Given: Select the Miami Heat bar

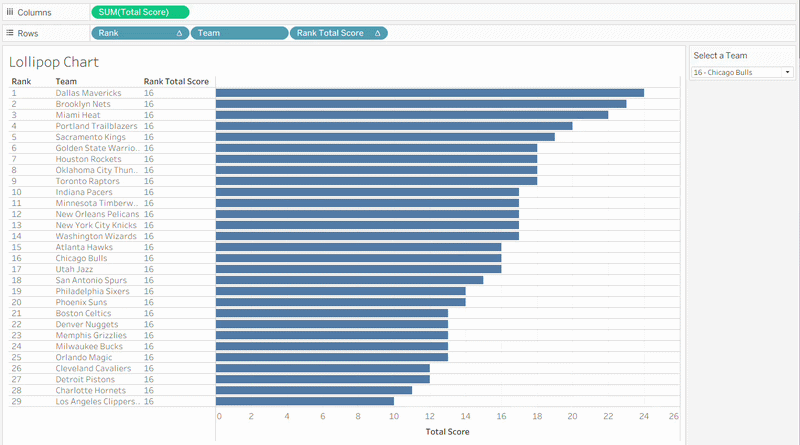Looking at the screenshot, I should point(412,115).
